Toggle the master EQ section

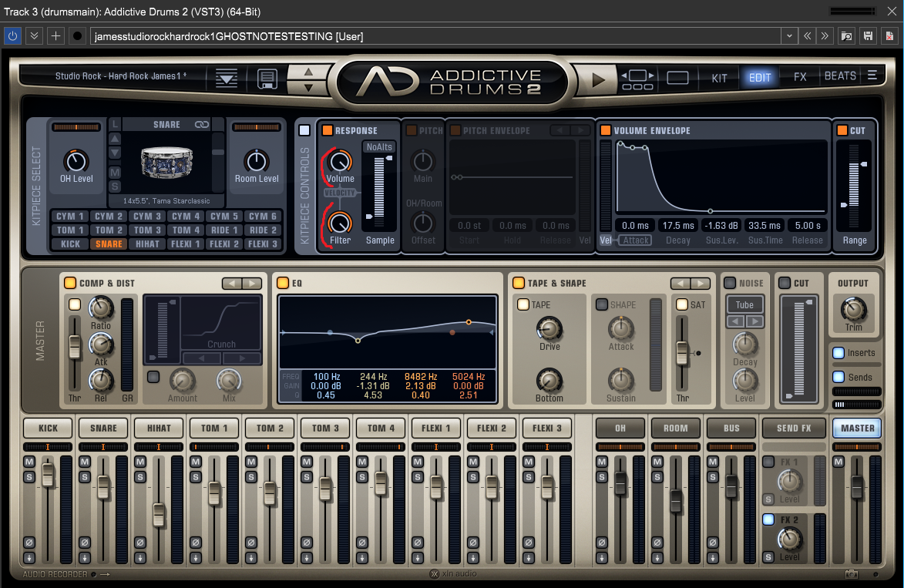pyautogui.click(x=283, y=283)
